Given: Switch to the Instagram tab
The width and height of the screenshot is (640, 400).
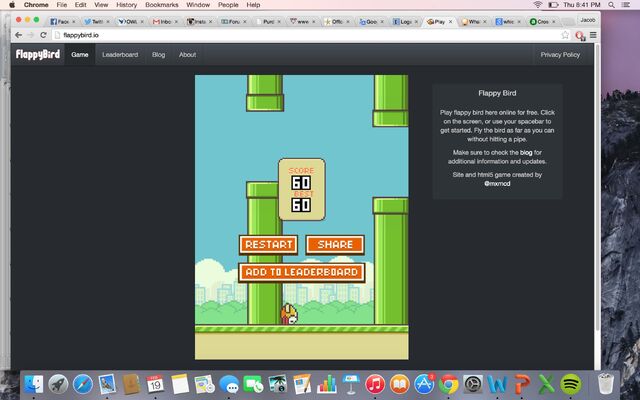Looking at the screenshot, I should 198,22.
